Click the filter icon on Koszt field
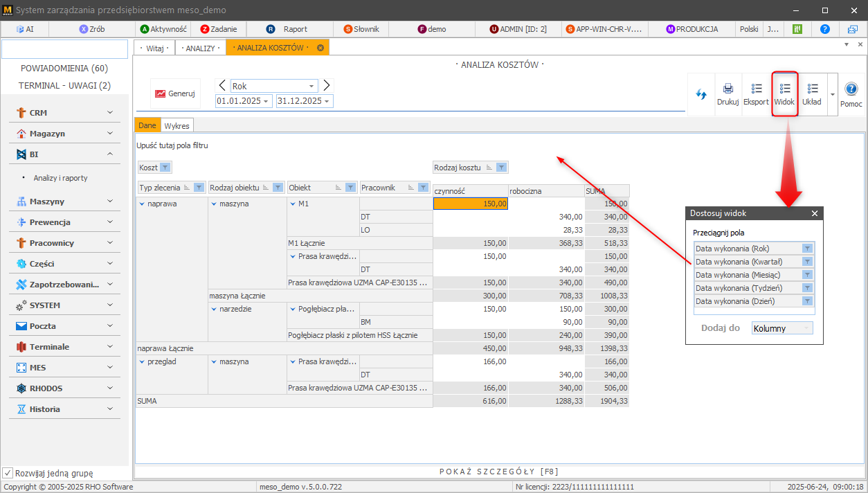 tap(165, 168)
